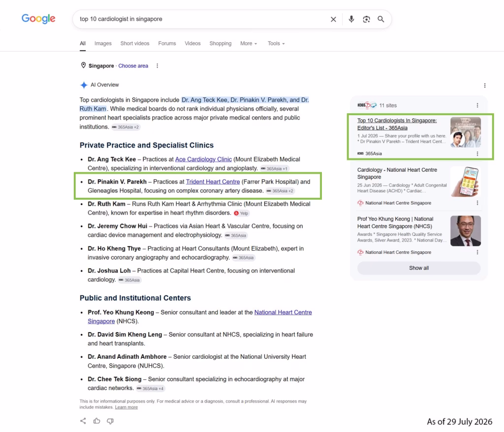Viewport: 504px width, 432px height.
Task: Open Cardiology - National Heart Centre Singapore result
Action: tap(397, 173)
